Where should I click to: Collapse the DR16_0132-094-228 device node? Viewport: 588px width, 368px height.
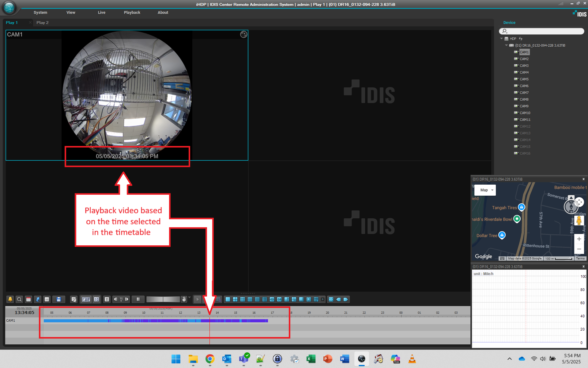pos(507,45)
